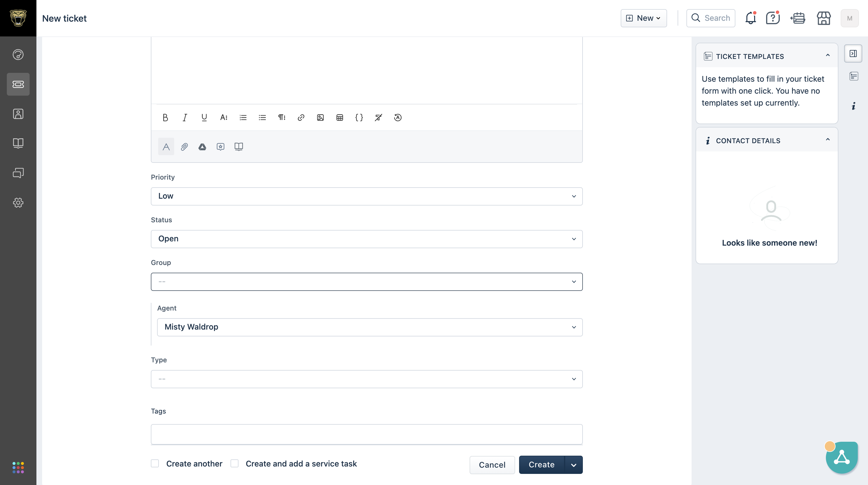
Task: Attach a file with the paperclip icon
Action: click(x=184, y=147)
